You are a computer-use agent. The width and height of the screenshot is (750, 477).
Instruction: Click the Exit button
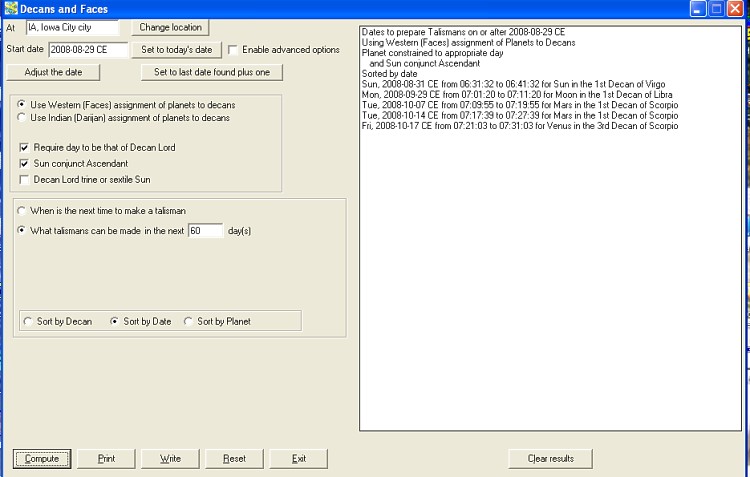(298, 459)
